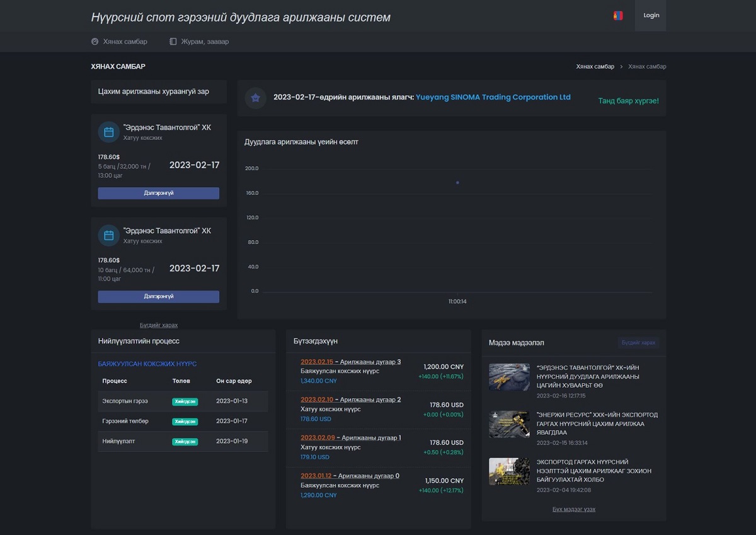Open the 2023.02.09 auction number 1 link
Screen dimensions: 756x535
click(350, 437)
